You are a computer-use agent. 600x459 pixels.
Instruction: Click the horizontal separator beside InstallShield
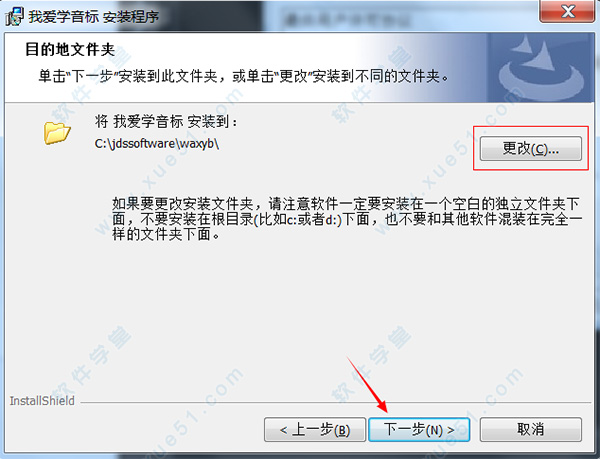click(336, 402)
